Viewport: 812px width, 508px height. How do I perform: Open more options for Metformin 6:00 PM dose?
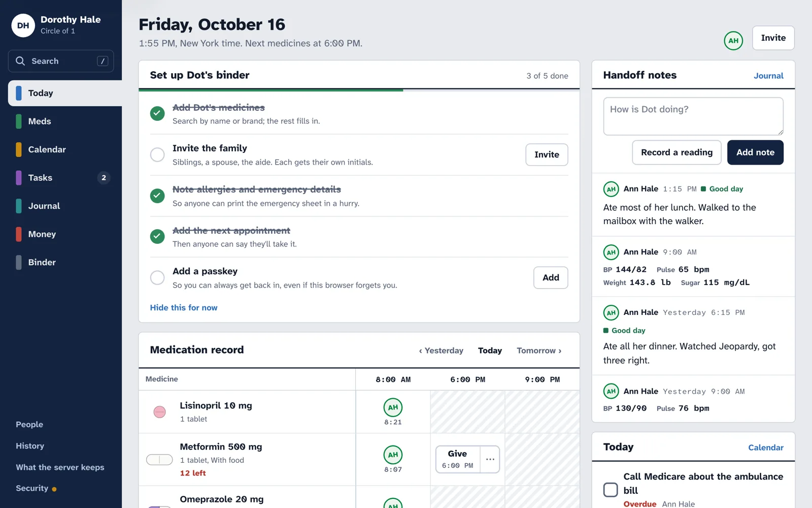[x=490, y=459]
